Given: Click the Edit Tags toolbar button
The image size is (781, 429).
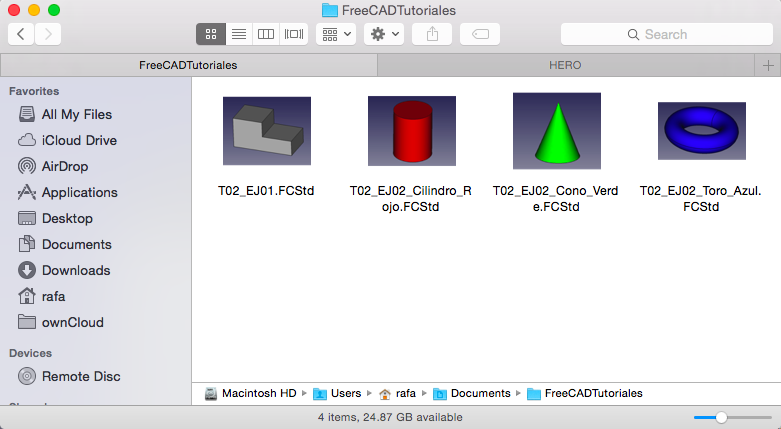Looking at the screenshot, I should pos(480,34).
